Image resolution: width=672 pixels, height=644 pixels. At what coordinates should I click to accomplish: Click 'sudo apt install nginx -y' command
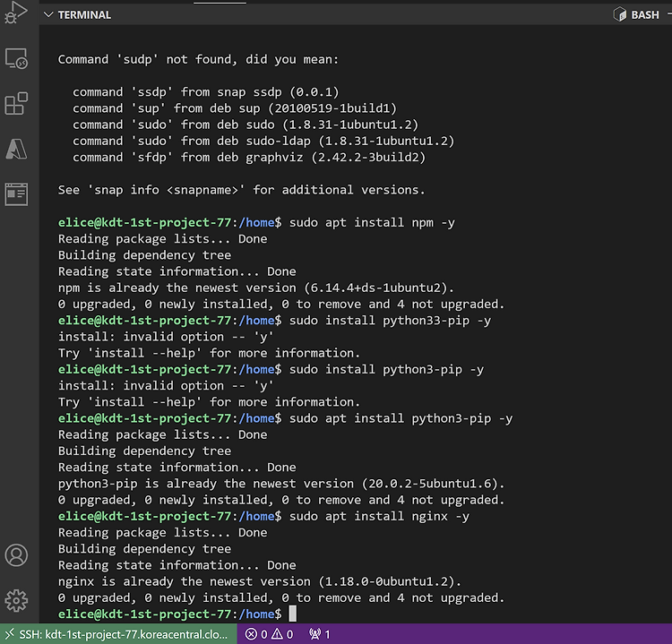379,516
